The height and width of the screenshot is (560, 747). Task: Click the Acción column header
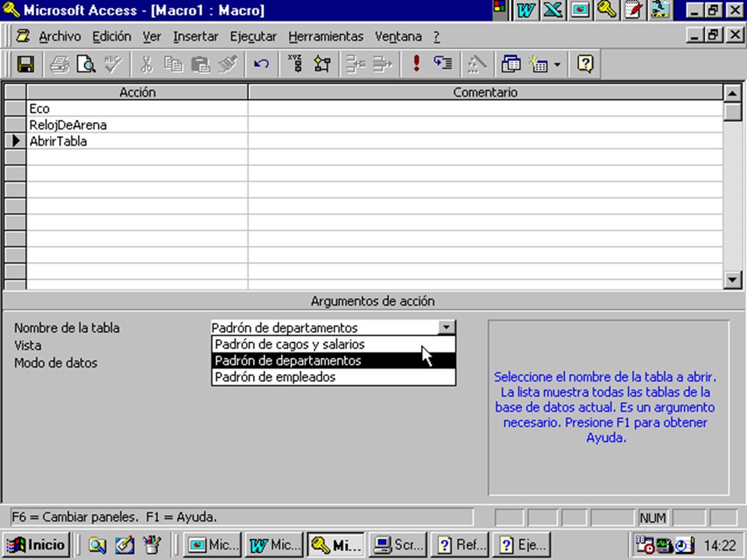pyautogui.click(x=137, y=92)
